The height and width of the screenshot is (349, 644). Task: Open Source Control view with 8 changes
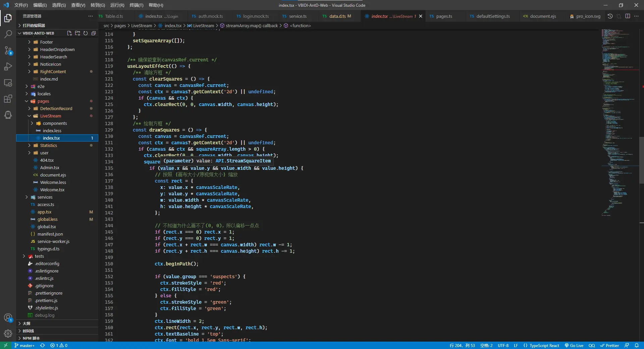click(x=8, y=50)
